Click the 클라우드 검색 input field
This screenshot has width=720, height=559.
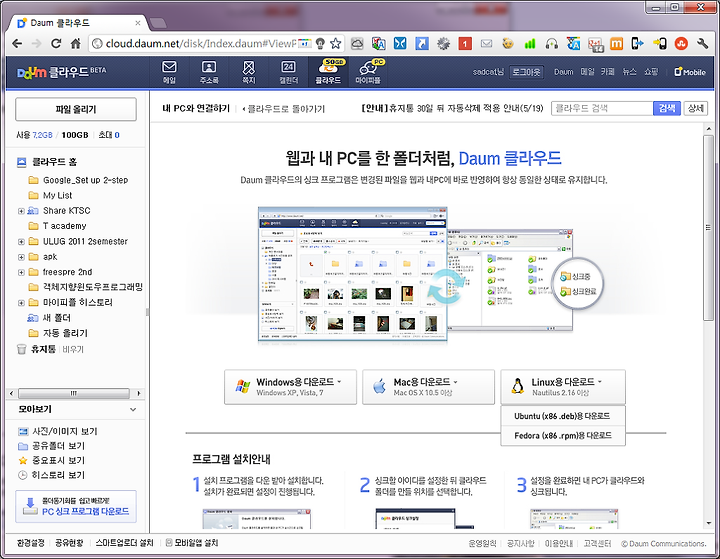tap(602, 108)
